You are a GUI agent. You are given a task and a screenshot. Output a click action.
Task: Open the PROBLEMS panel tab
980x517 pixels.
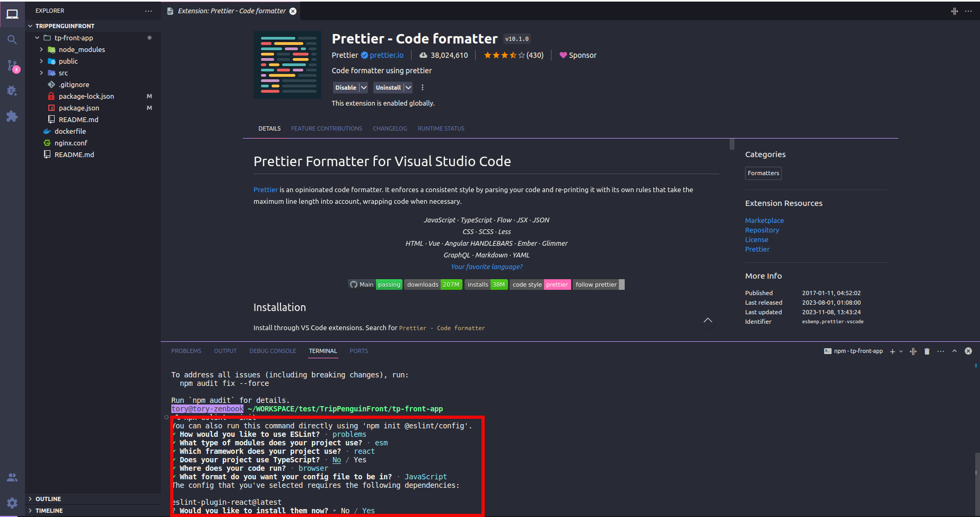(x=186, y=351)
